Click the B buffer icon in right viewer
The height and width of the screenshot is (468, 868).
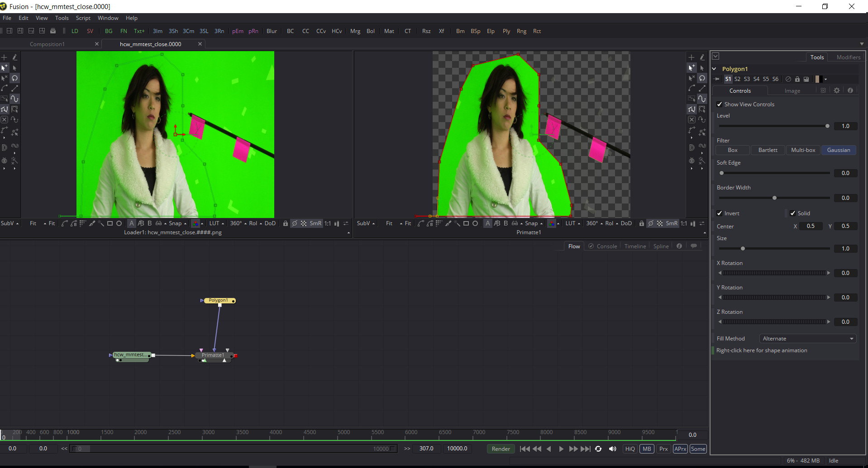click(x=506, y=223)
